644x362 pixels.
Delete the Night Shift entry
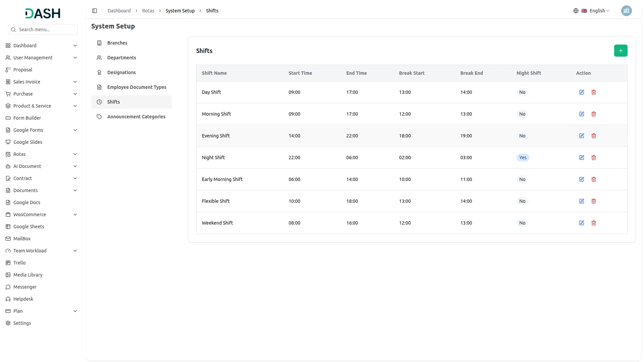pyautogui.click(x=593, y=158)
